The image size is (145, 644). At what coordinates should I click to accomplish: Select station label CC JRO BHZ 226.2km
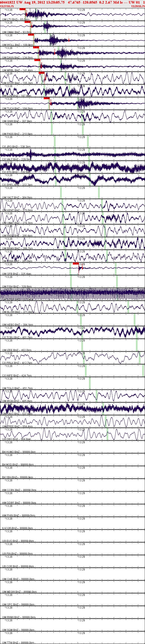(16, 147)
